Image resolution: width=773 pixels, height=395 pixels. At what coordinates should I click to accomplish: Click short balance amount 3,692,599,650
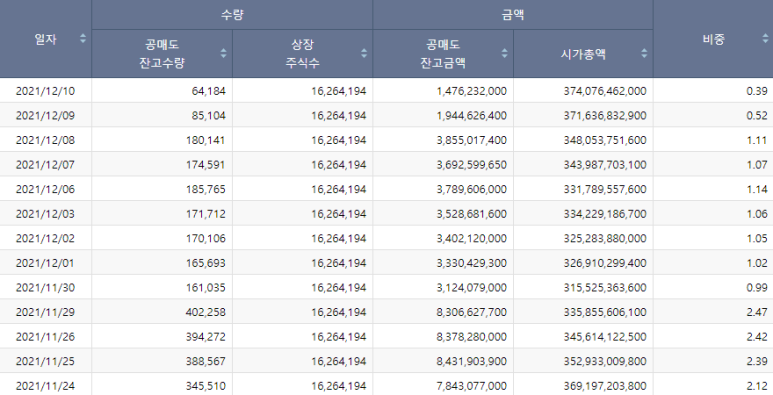coord(472,165)
